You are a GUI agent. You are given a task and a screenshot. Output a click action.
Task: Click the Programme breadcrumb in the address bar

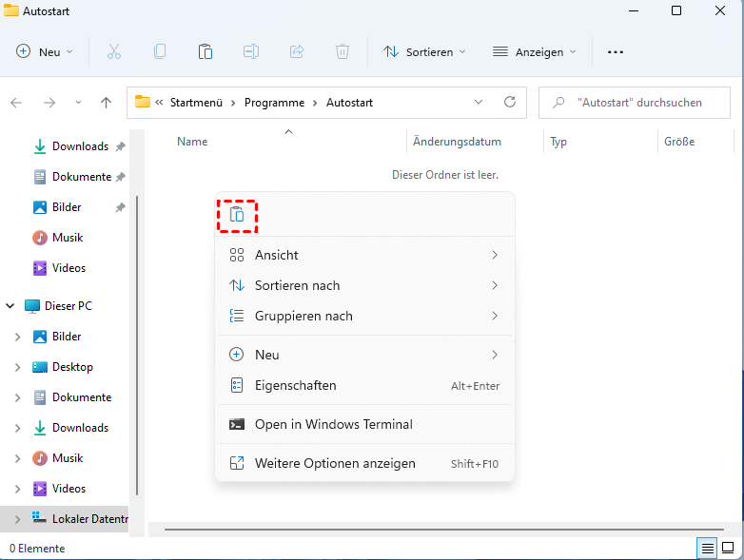(x=274, y=102)
